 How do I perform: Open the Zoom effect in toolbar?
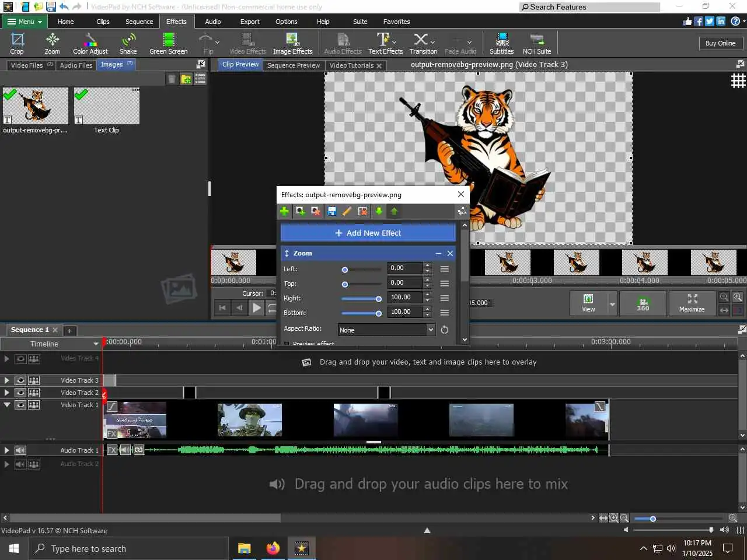pos(52,44)
